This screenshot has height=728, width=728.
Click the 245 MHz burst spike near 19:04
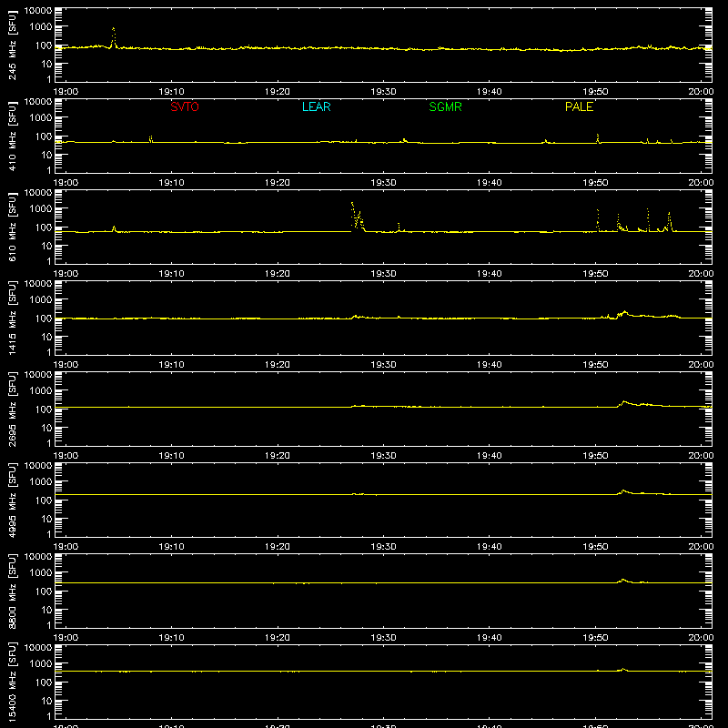pyautogui.click(x=113, y=37)
